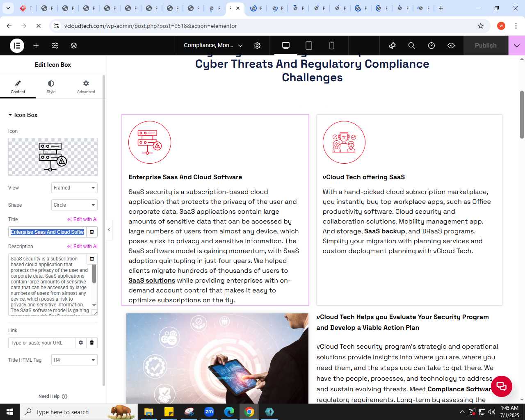Go back in browser history

pos(9,26)
